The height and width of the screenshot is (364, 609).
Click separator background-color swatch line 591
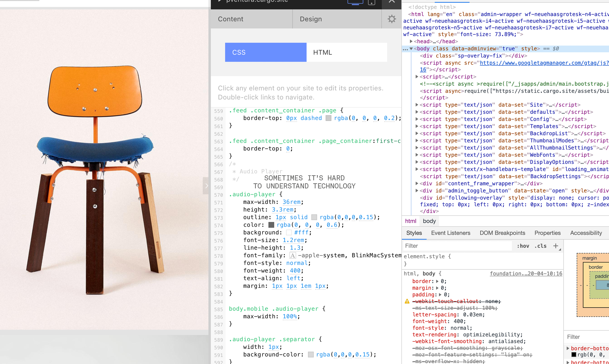coord(311,354)
